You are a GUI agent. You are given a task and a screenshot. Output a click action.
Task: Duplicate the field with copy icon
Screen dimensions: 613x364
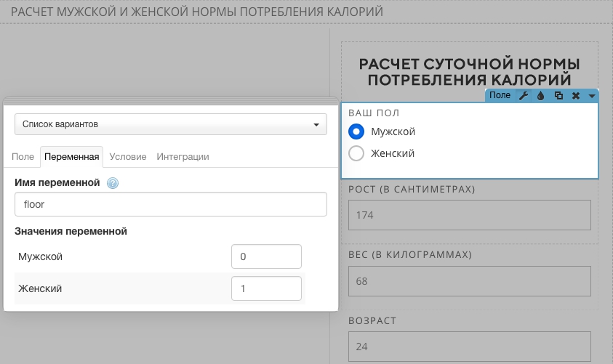click(558, 96)
